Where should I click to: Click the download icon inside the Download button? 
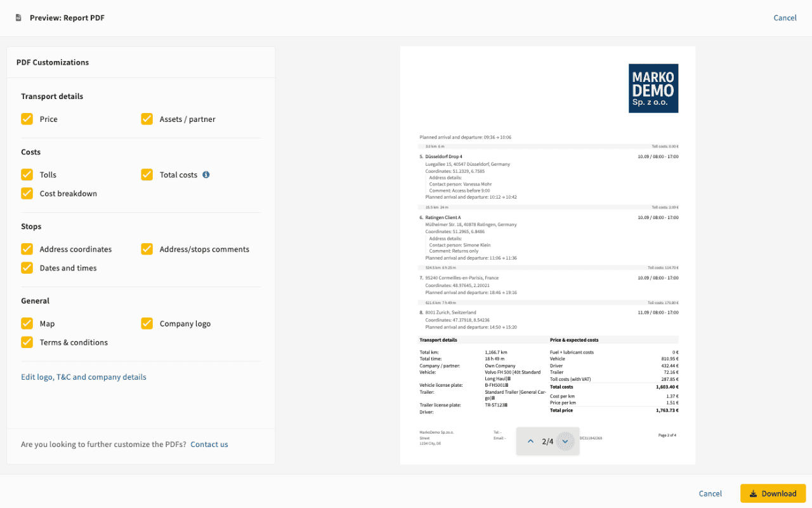[x=754, y=493]
